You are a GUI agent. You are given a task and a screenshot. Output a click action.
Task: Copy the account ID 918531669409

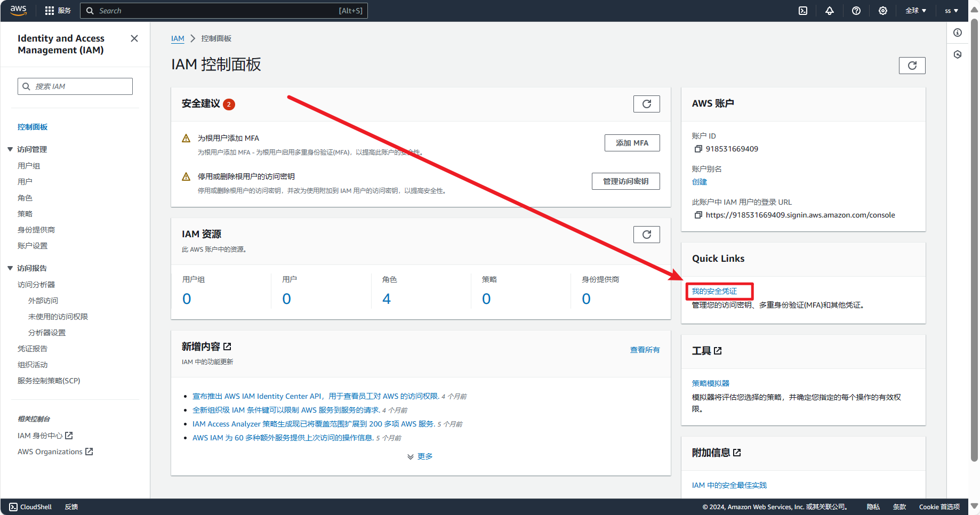698,149
